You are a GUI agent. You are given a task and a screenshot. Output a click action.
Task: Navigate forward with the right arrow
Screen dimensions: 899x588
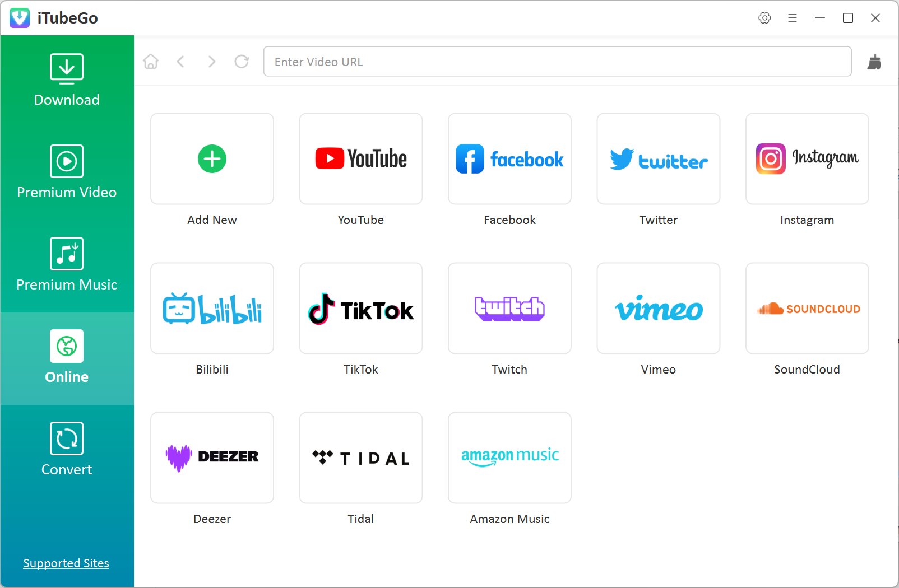211,62
